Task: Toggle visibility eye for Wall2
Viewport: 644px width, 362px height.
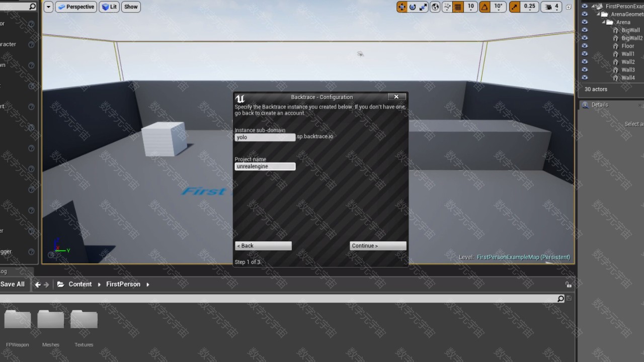Action: 585,62
